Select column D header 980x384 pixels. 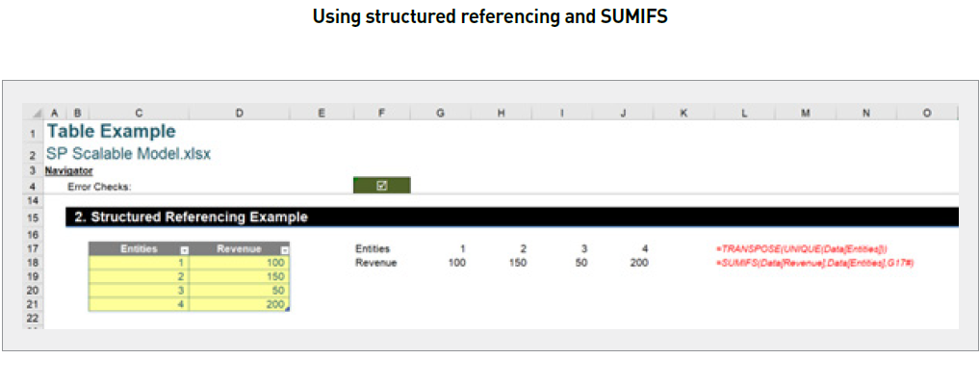240,113
